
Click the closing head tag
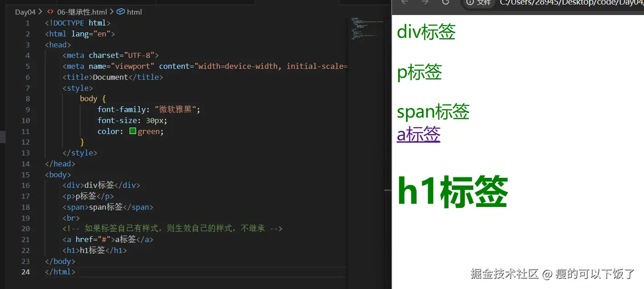coord(60,164)
